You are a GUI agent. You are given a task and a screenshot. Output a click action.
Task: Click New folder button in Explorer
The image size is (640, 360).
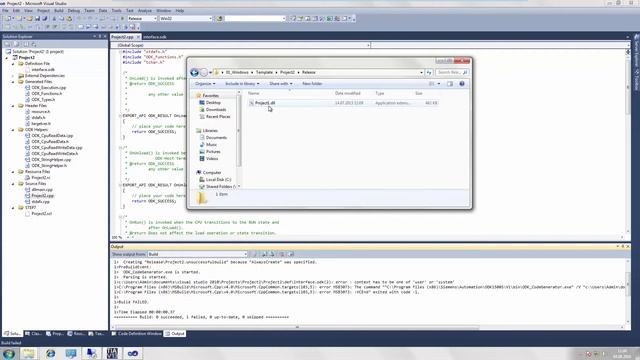click(x=312, y=84)
